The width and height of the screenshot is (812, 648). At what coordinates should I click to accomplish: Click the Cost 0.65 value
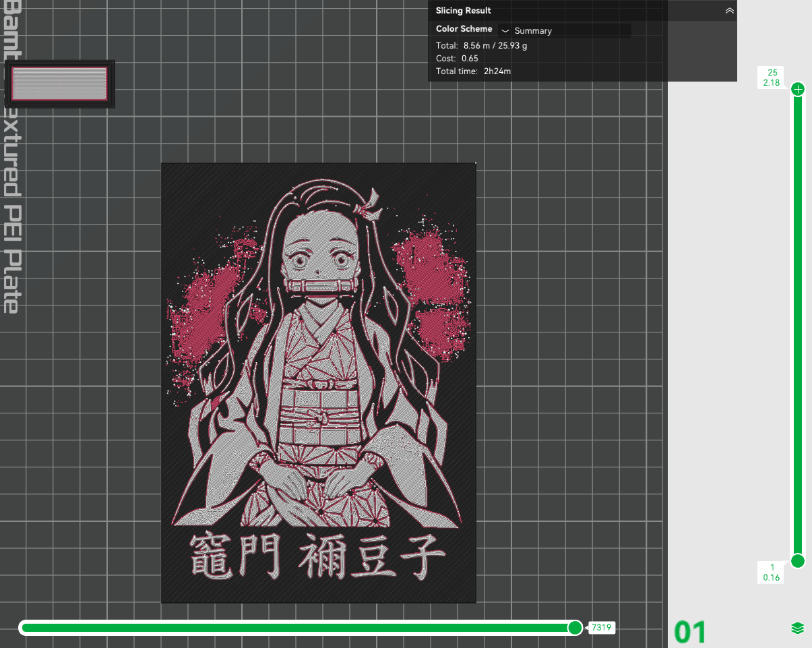pos(470,58)
